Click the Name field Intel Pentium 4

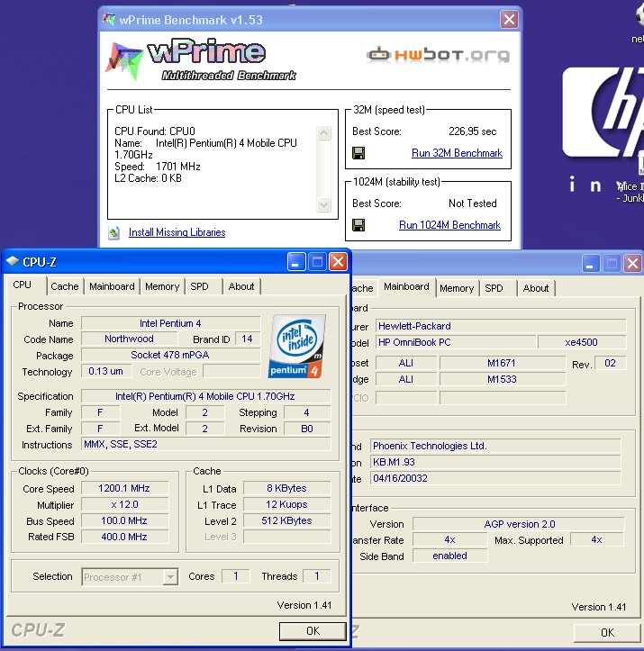pyautogui.click(x=170, y=323)
